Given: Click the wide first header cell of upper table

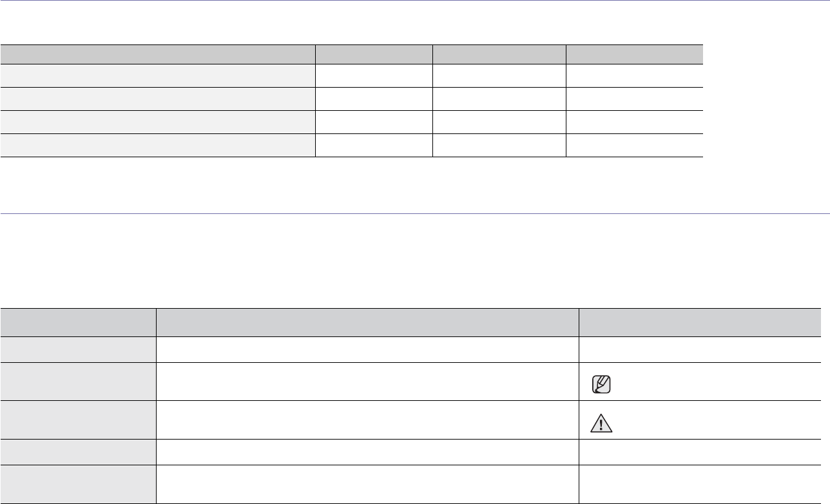Looking at the screenshot, I should pyautogui.click(x=157, y=53).
